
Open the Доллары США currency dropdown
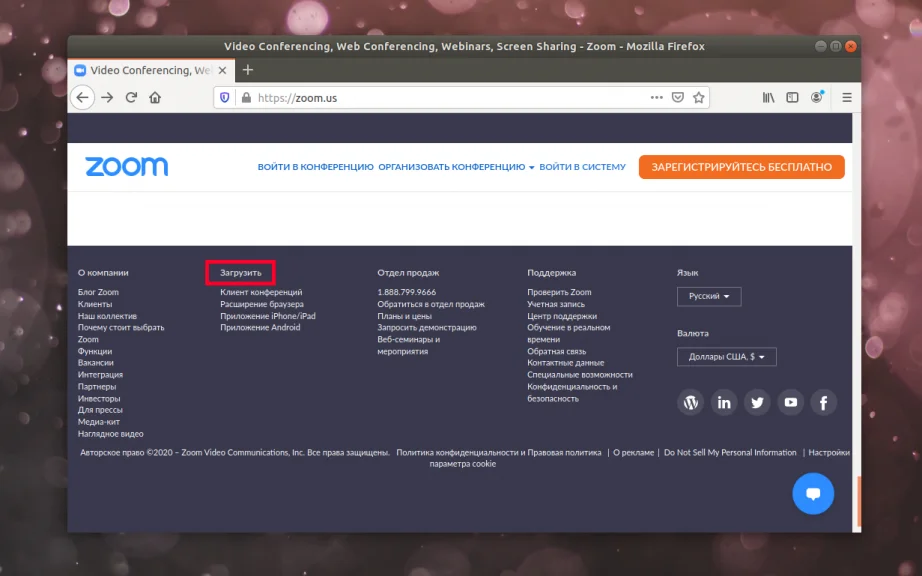(727, 357)
